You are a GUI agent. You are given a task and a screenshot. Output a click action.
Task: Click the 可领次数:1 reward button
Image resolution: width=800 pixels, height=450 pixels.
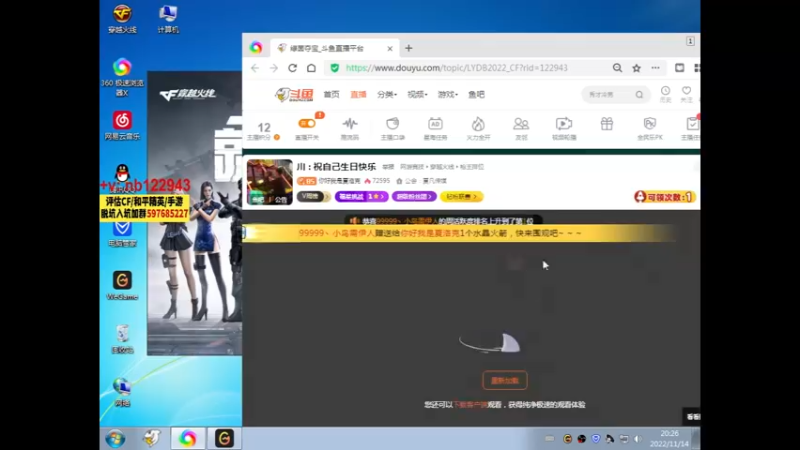tap(665, 197)
